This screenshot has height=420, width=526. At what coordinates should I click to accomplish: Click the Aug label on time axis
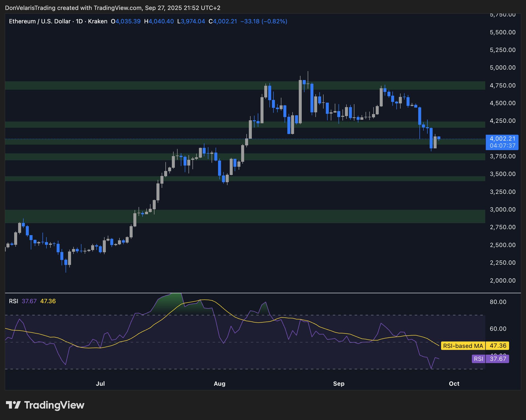pyautogui.click(x=219, y=384)
